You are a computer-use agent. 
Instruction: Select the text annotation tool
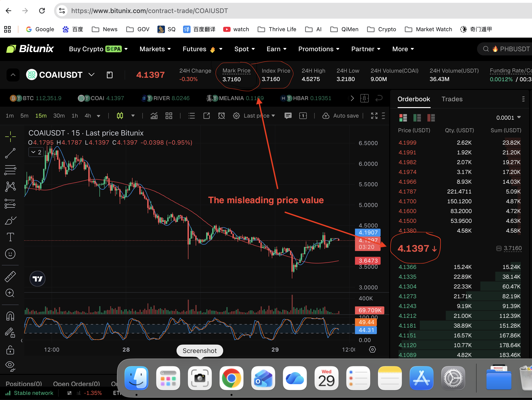point(10,237)
